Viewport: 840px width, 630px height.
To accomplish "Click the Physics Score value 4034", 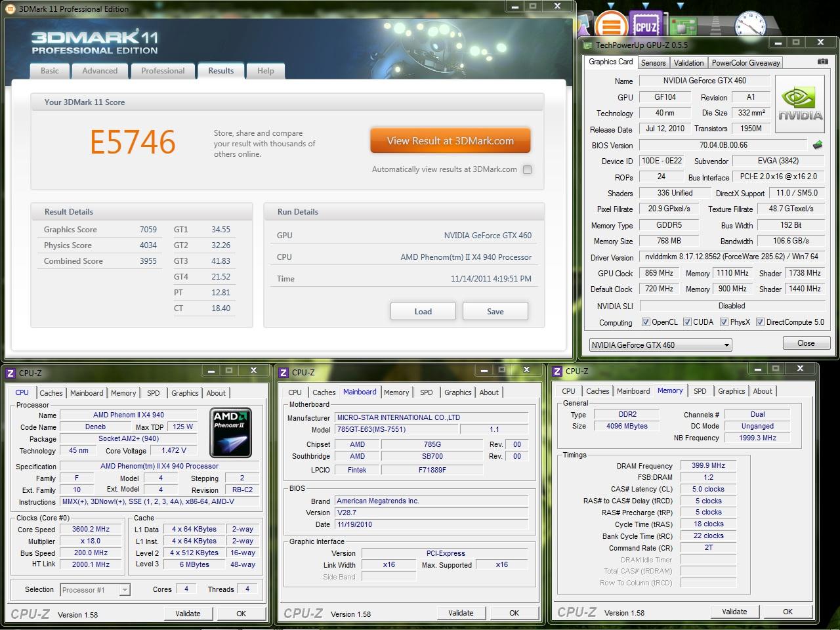I will coord(148,245).
